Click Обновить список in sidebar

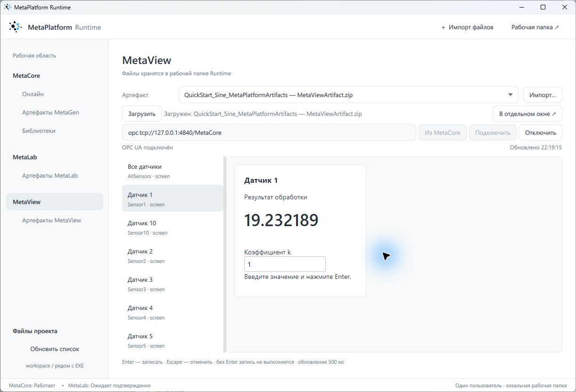55,349
